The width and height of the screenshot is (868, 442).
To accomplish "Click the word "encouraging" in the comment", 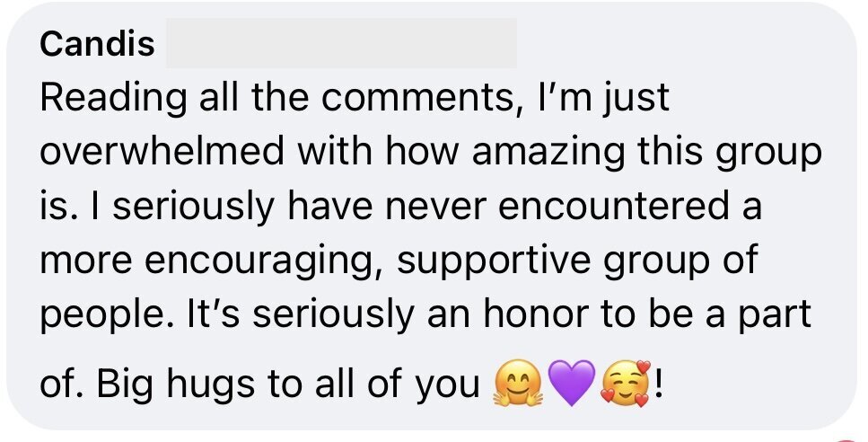I will click(261, 261).
